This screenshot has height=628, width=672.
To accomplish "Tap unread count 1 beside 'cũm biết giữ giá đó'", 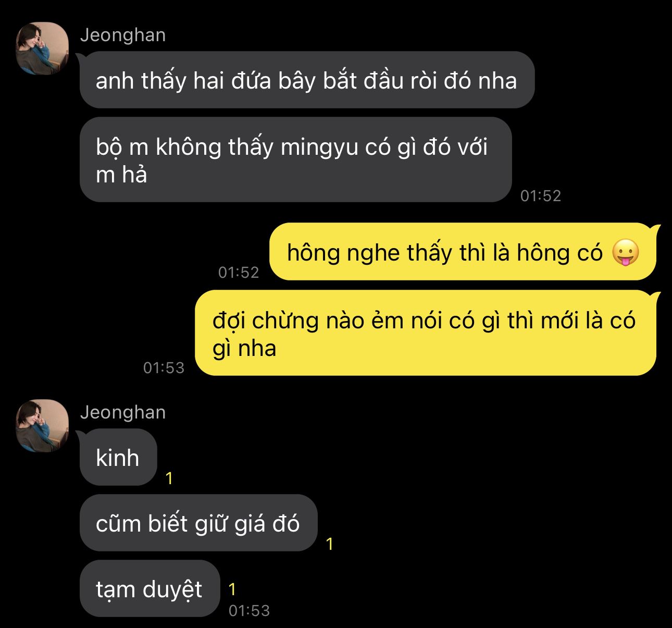I will (x=329, y=544).
